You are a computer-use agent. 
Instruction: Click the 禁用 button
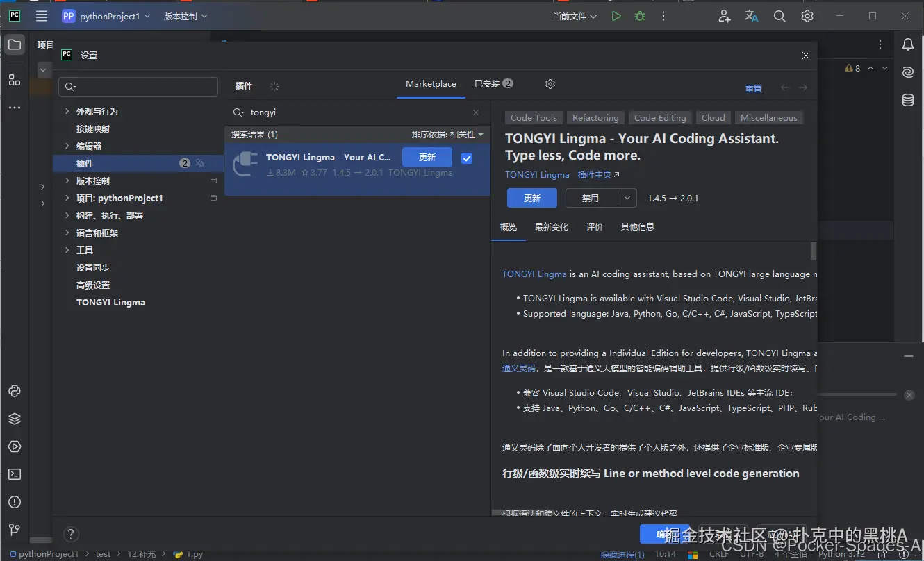pyautogui.click(x=591, y=198)
